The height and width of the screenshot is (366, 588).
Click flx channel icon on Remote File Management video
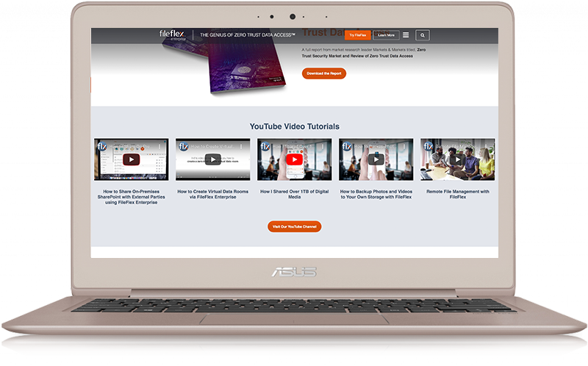(x=429, y=146)
